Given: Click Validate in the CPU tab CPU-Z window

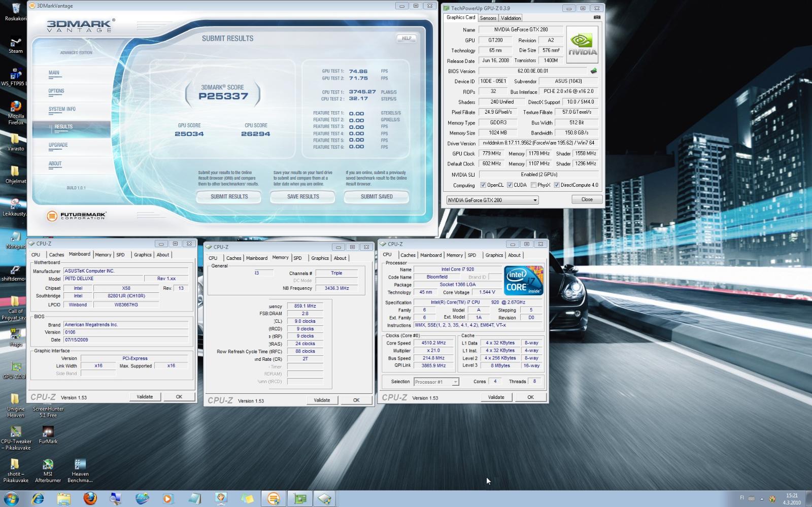Looking at the screenshot, I should coord(496,397).
